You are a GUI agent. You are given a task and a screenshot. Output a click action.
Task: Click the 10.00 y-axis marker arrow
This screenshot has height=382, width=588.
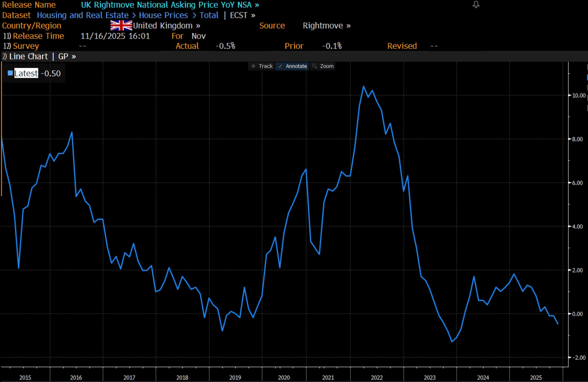(570, 95)
